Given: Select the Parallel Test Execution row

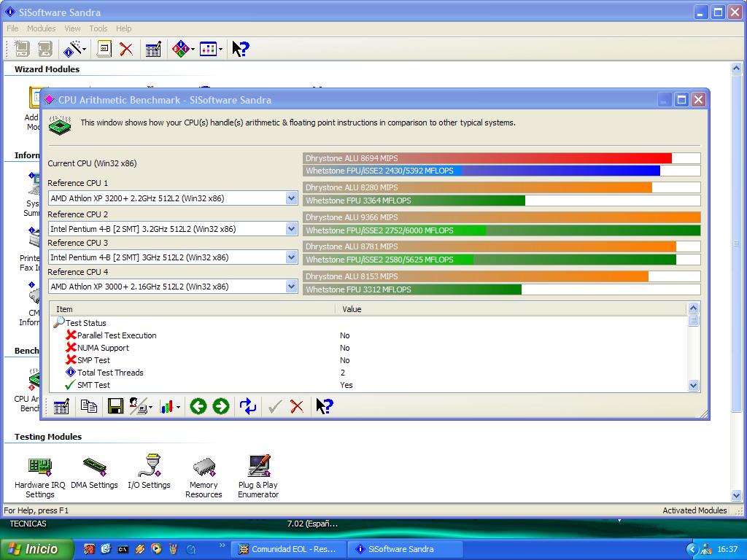Looking at the screenshot, I should pos(369,335).
